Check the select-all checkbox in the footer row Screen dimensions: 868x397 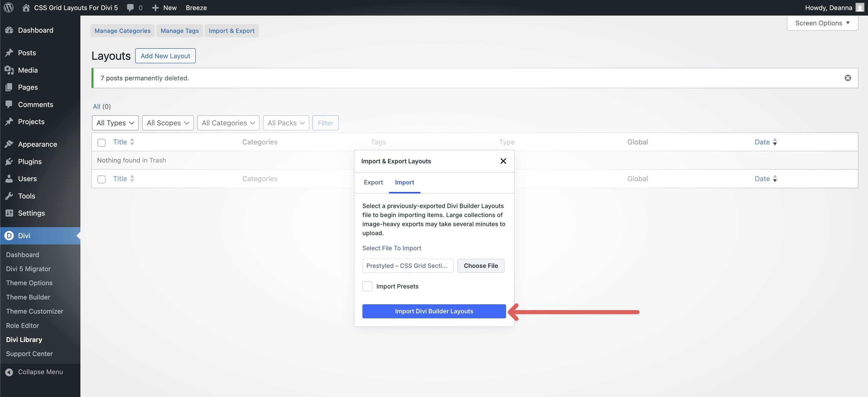(101, 179)
